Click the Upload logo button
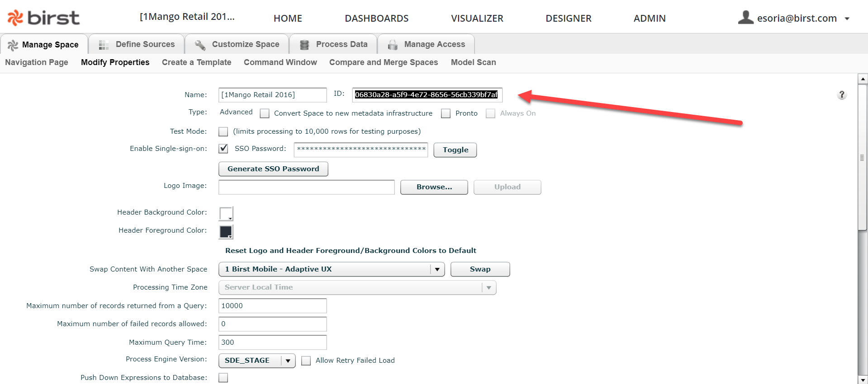Screen dimensions: 868x384 (508, 187)
